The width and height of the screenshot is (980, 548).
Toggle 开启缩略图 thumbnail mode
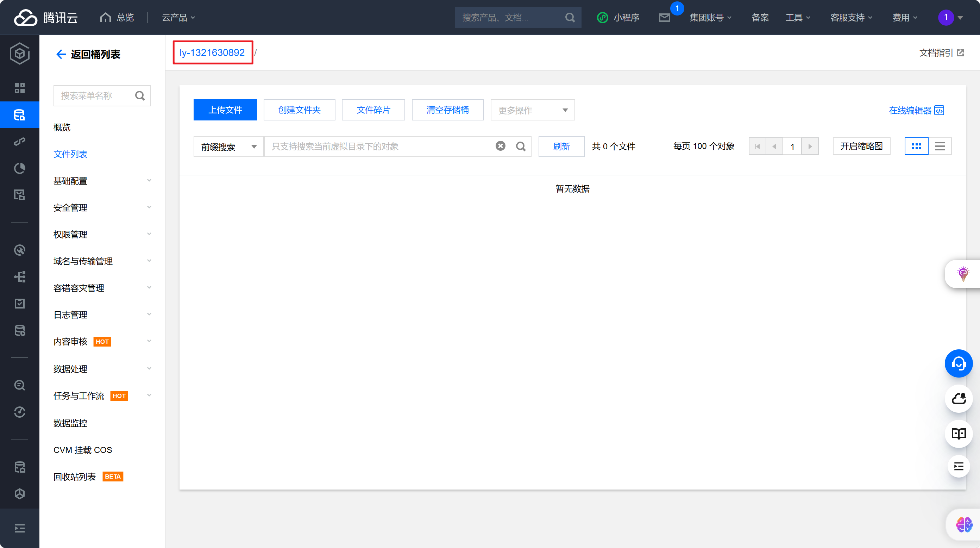[x=861, y=146]
